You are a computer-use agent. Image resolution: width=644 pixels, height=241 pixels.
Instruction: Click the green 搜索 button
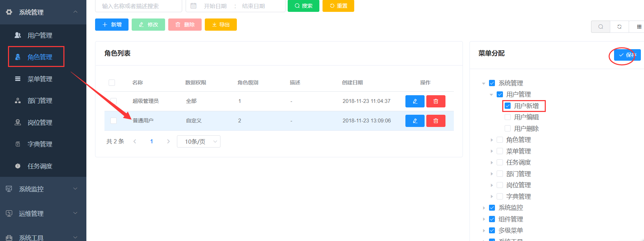[303, 6]
